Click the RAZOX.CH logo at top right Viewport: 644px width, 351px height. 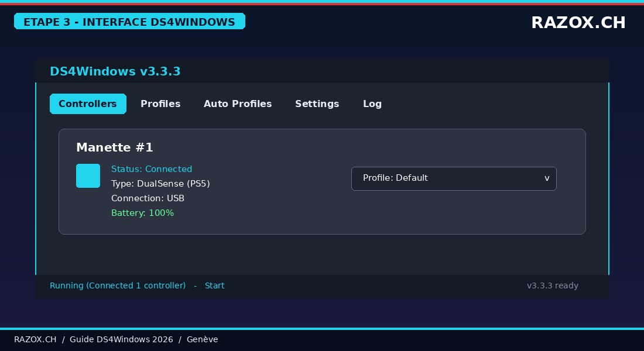tap(578, 23)
